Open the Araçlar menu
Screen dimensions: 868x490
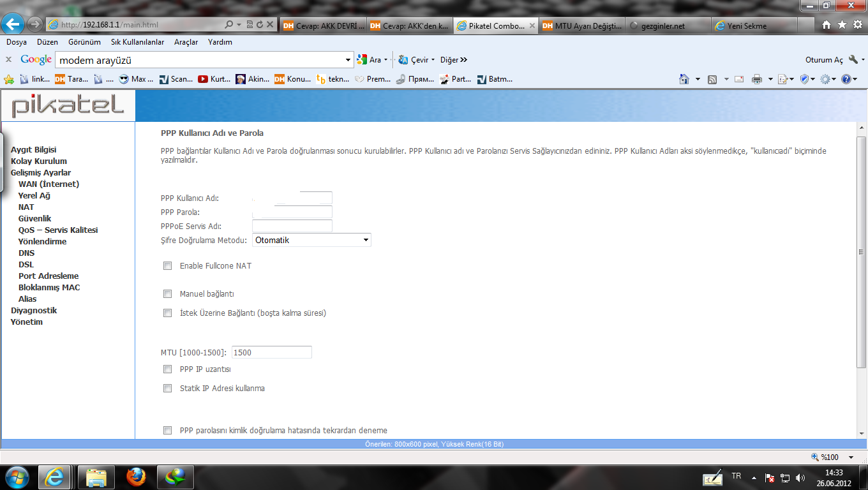tap(186, 42)
